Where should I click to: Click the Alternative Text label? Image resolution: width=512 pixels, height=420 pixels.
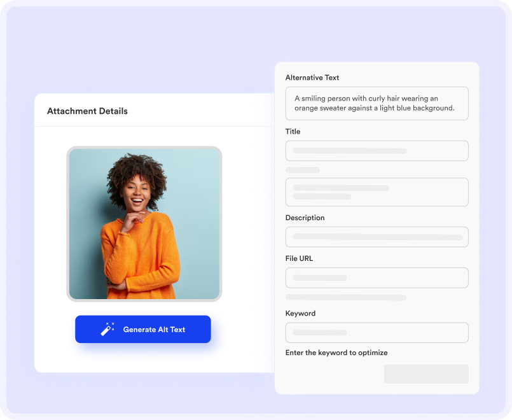[x=312, y=78]
